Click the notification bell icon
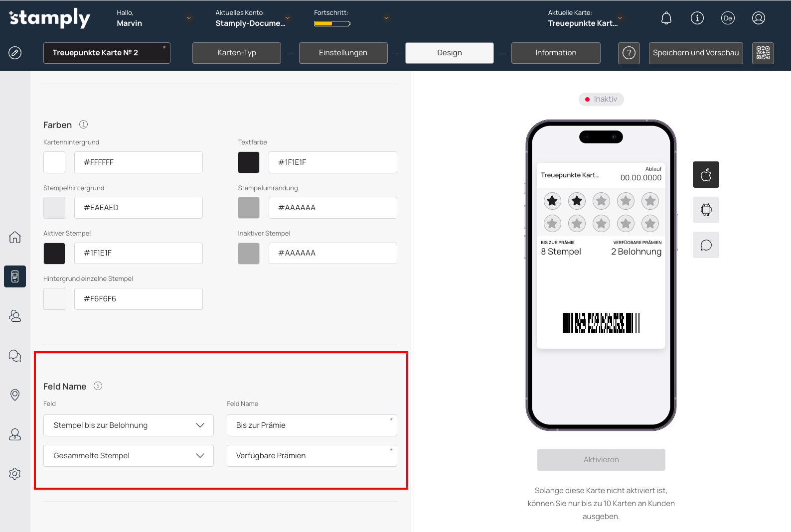The image size is (791, 532). (x=666, y=18)
